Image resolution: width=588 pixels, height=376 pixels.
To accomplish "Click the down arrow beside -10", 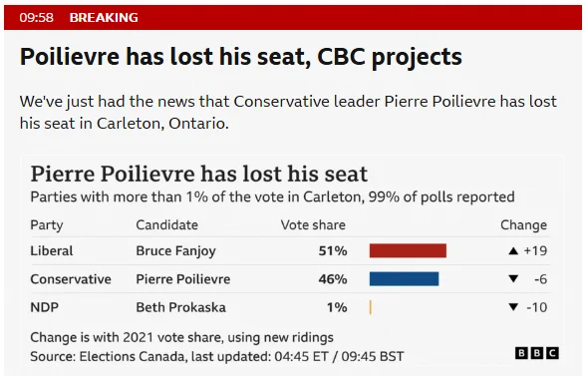I will coord(513,307).
